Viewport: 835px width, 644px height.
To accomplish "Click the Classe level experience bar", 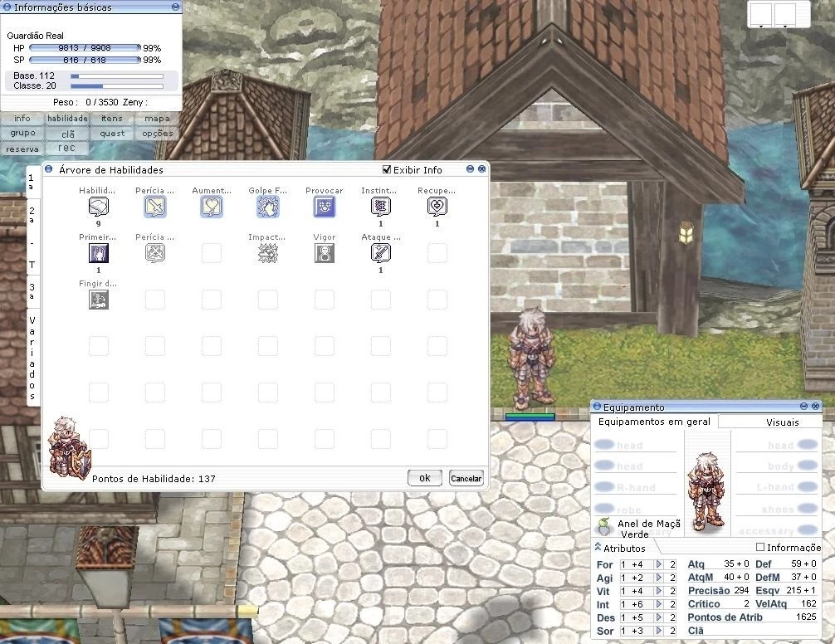I will [x=117, y=85].
